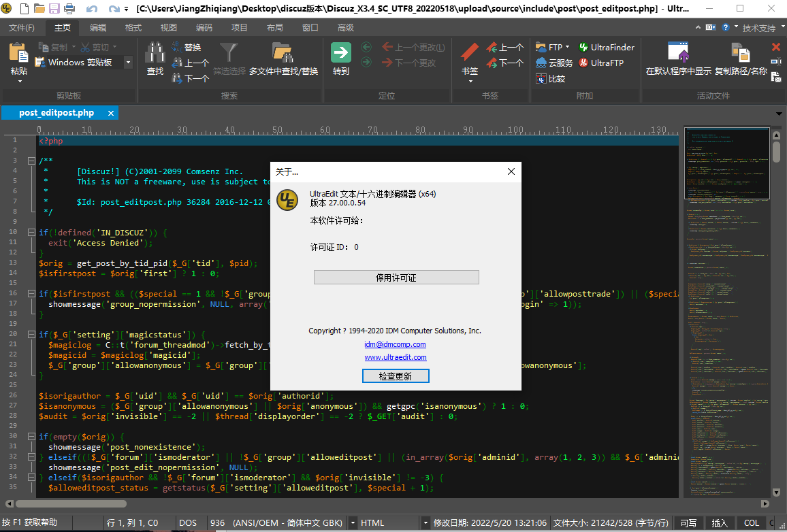Open the HTML syntax highlighting dropdown in status bar
Viewport: 787px width, 532px height.
pyautogui.click(x=425, y=523)
